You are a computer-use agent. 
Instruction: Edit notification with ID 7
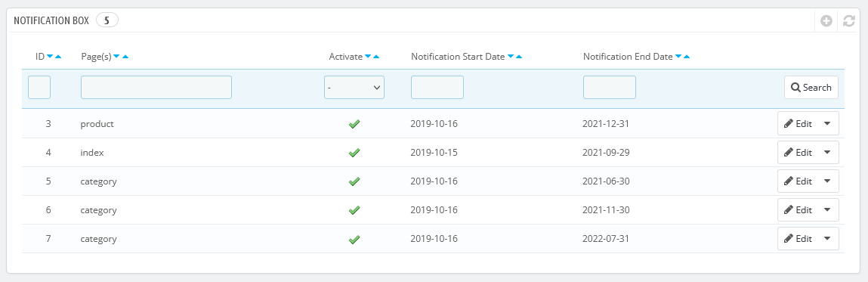point(798,239)
